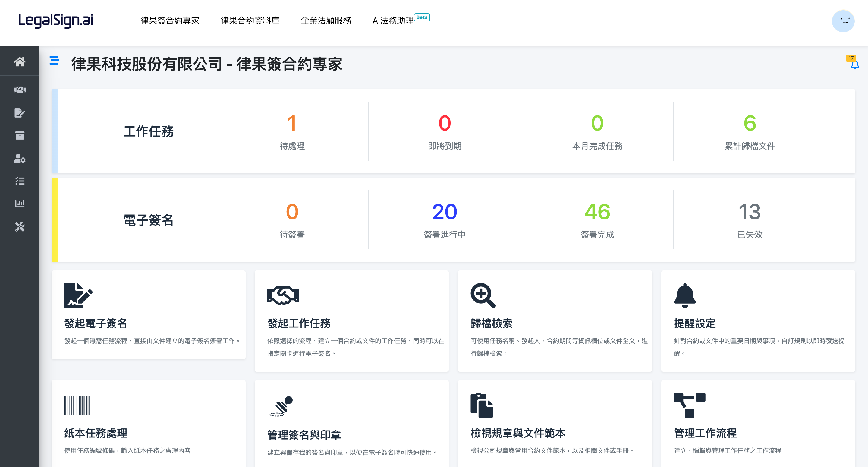The height and width of the screenshot is (467, 868).
Task: Click the handshake icon on 發起工作任務 card
Action: 283,295
